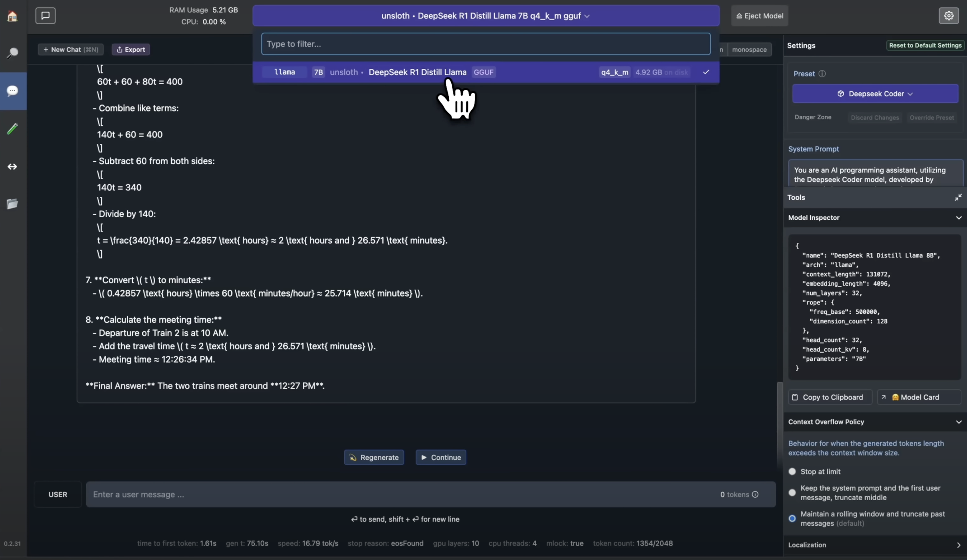The width and height of the screenshot is (967, 560).
Task: Switch to monospace view tab
Action: tap(749, 49)
